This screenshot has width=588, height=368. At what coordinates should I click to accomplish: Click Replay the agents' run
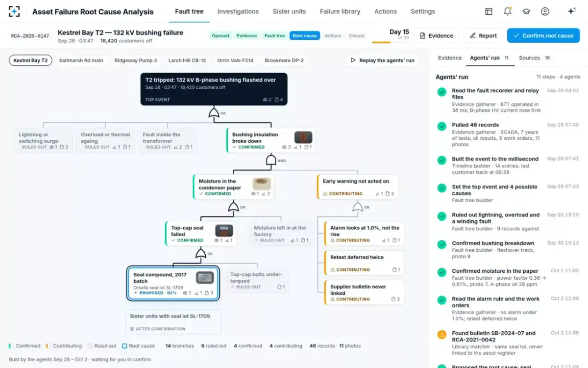tap(382, 60)
